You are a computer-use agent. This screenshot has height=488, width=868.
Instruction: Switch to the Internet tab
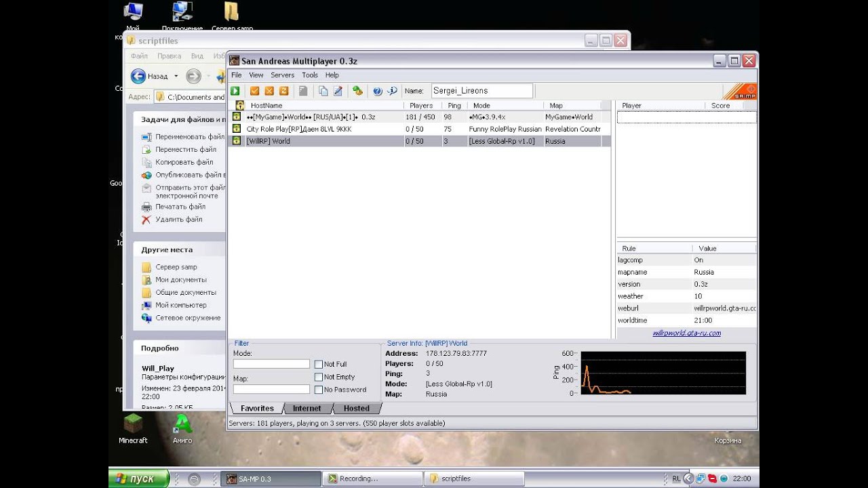tap(307, 408)
